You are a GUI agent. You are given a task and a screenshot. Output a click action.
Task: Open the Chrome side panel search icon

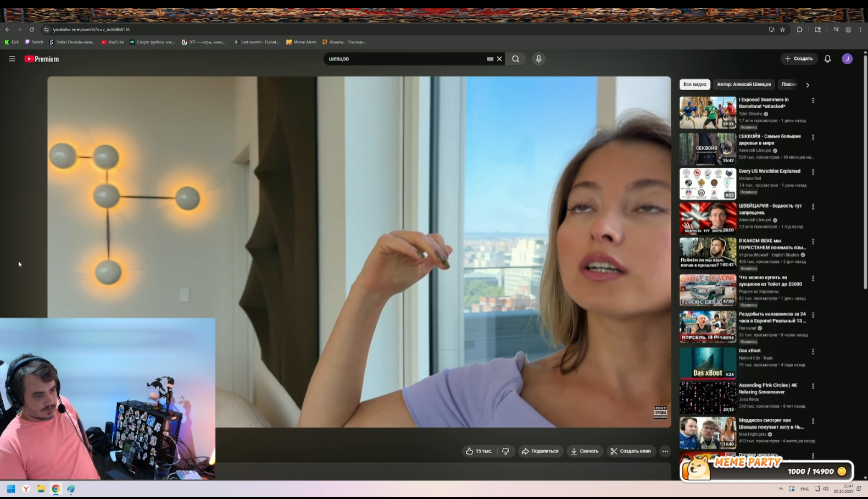pyautogui.click(x=817, y=30)
